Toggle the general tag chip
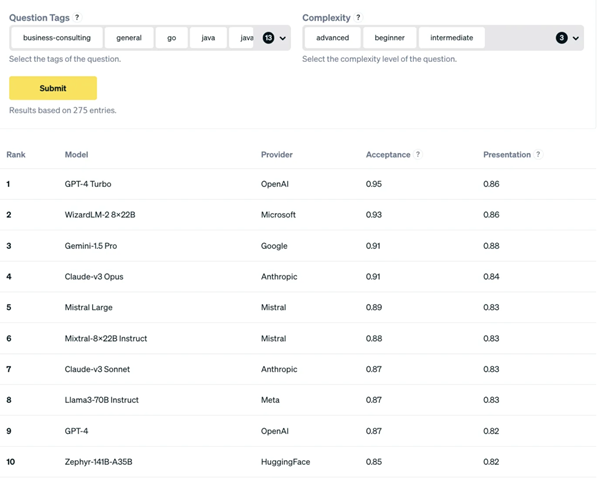This screenshot has width=600, height=478. tap(129, 38)
